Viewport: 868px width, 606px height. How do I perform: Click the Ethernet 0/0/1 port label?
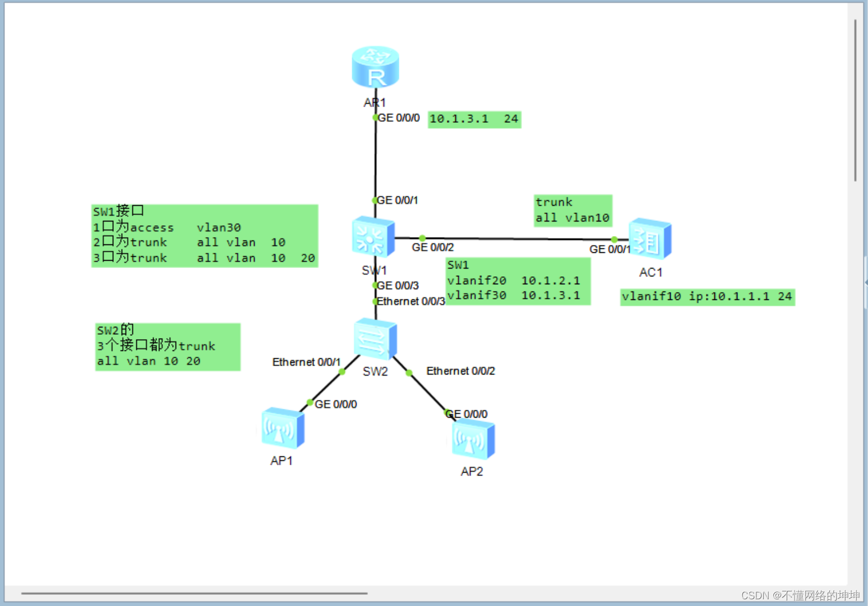tap(306, 362)
